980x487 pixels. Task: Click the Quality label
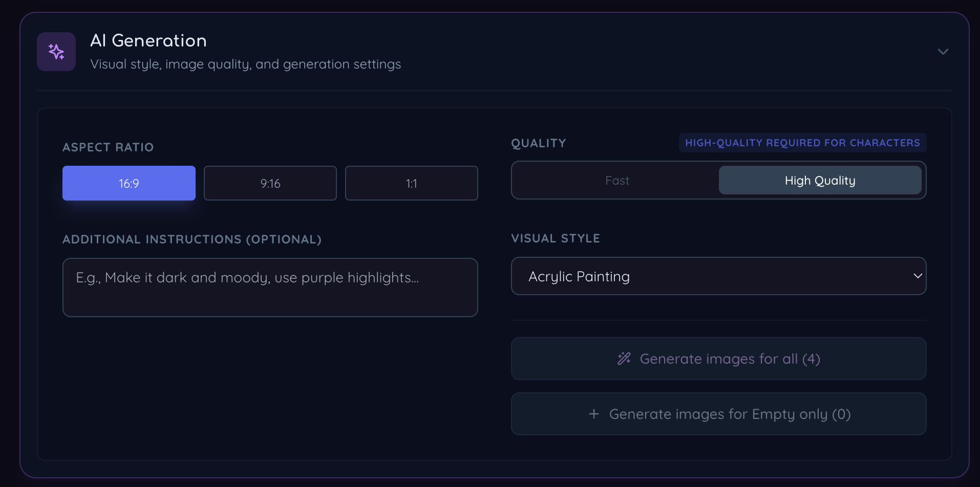tap(539, 143)
